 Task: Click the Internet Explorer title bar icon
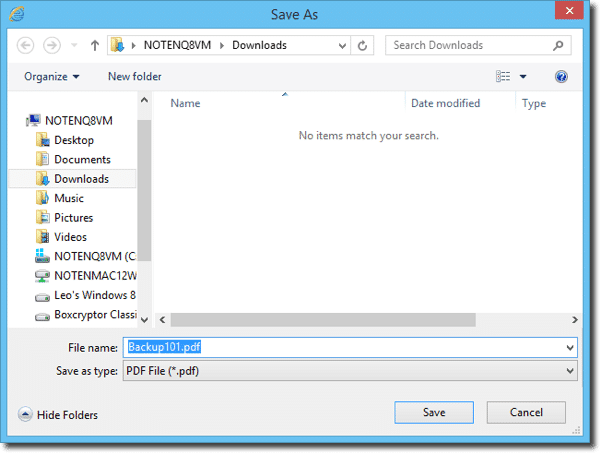pos(17,15)
